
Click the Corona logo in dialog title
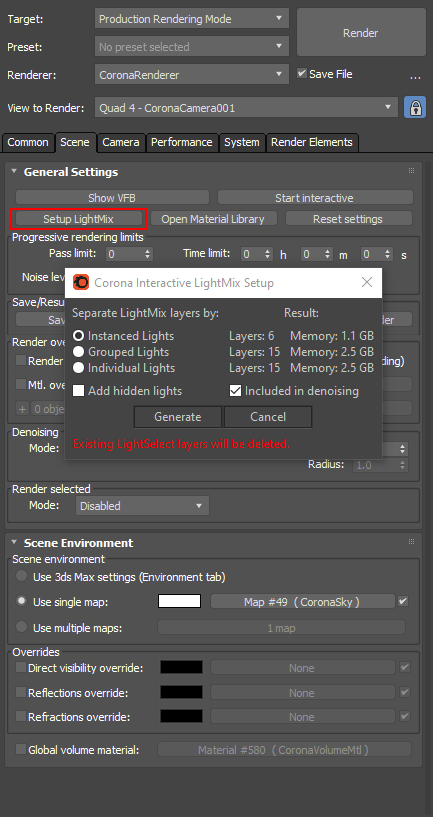[81, 283]
